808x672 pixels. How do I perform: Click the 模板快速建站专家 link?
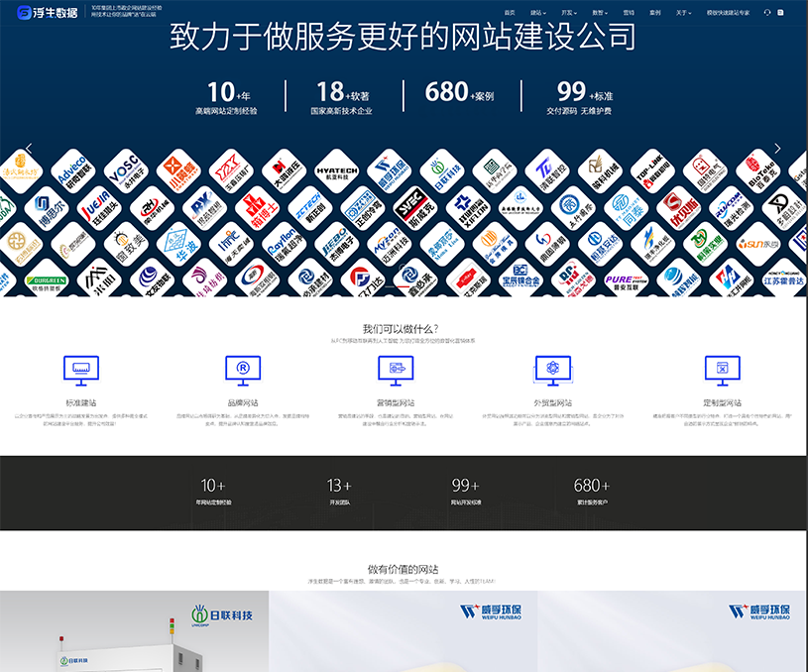click(x=728, y=13)
